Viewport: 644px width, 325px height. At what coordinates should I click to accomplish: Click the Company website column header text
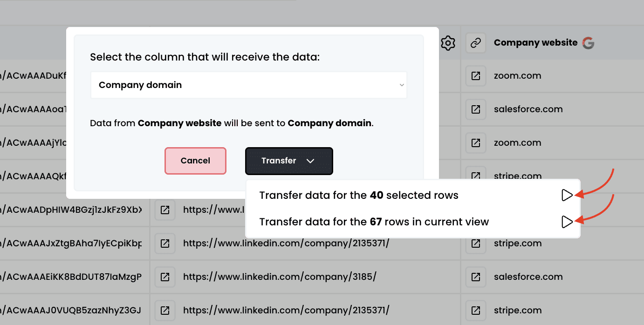coord(535,43)
